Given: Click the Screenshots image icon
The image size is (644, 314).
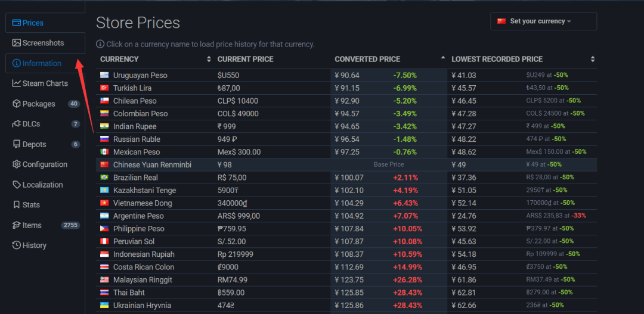Looking at the screenshot, I should click(17, 43).
